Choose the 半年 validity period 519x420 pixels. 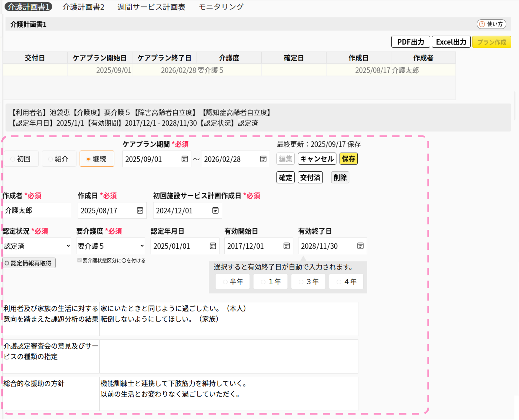tap(225, 282)
